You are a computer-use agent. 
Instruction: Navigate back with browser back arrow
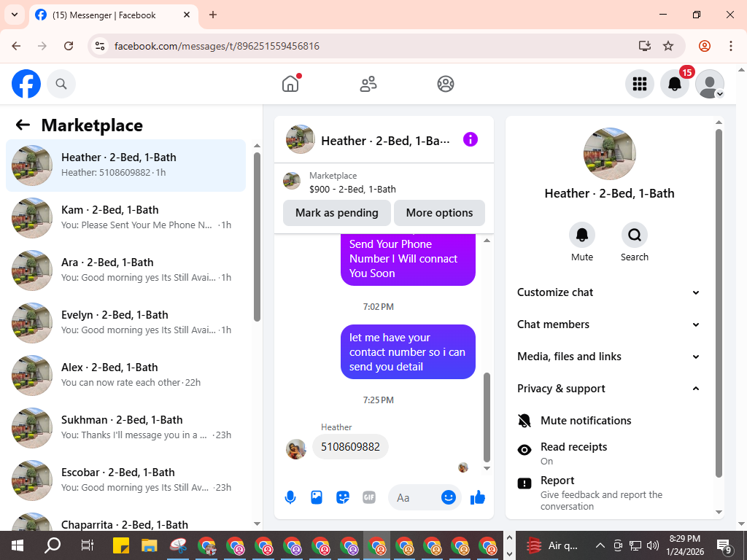click(16, 46)
